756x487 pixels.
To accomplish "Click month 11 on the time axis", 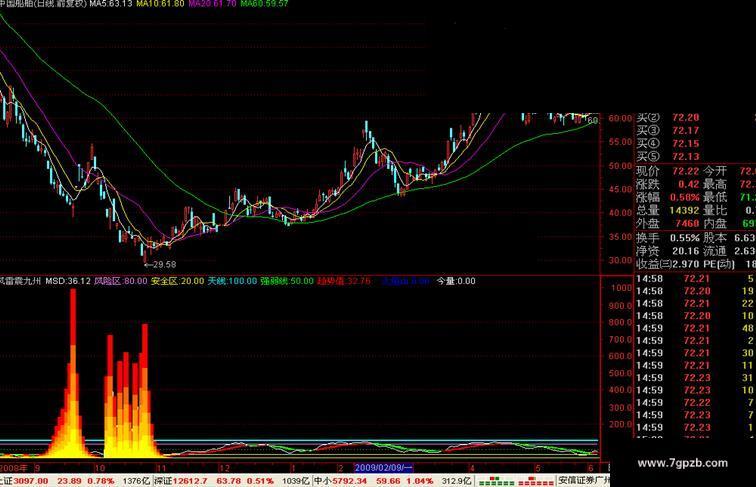I will point(161,468).
